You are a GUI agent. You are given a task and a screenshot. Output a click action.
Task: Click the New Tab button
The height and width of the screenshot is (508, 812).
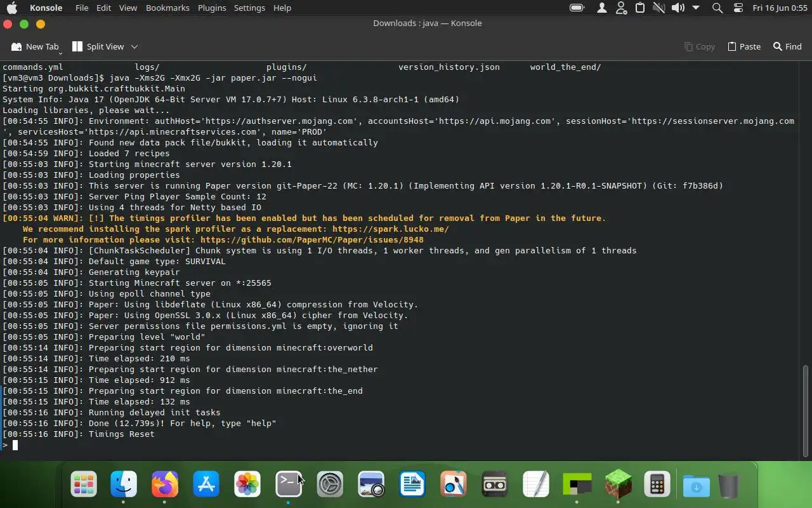[x=35, y=46]
